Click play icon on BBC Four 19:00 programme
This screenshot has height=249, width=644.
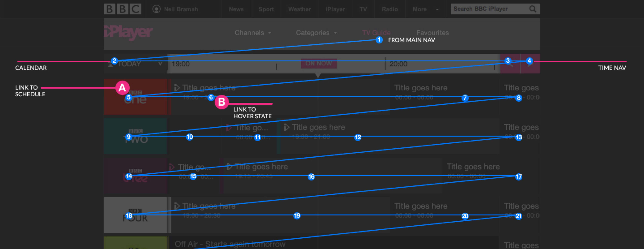click(177, 206)
